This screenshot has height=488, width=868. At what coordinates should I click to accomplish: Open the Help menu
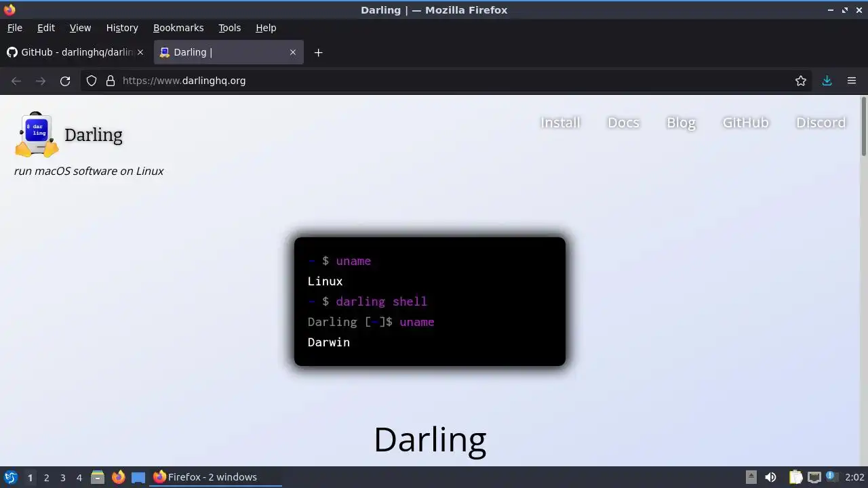[266, 28]
